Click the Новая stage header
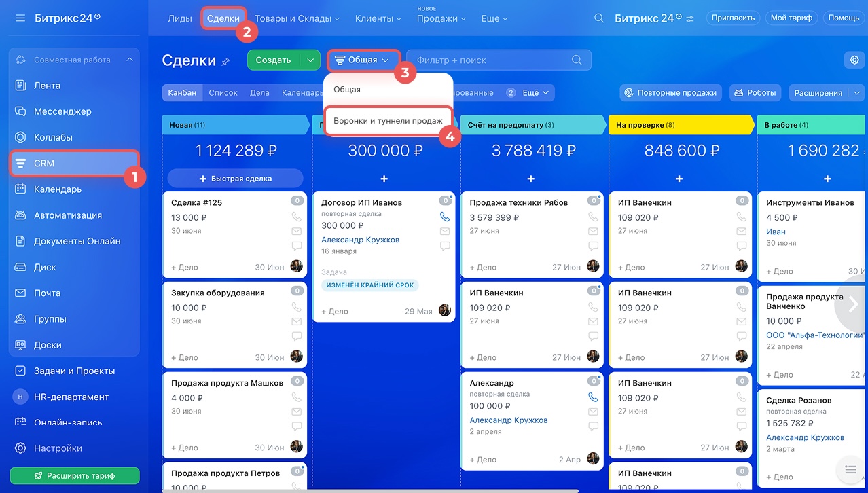The height and width of the screenshot is (493, 868). 235,125
